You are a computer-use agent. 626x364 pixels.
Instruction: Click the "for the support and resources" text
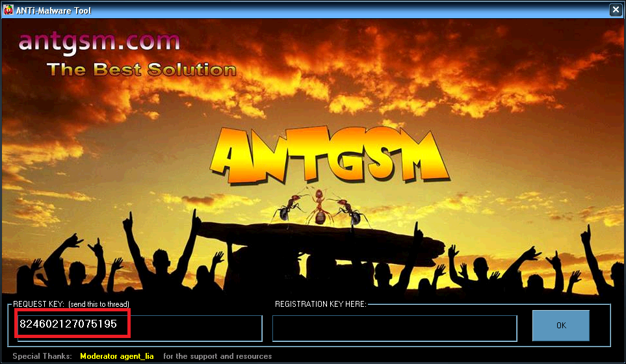[218, 356]
